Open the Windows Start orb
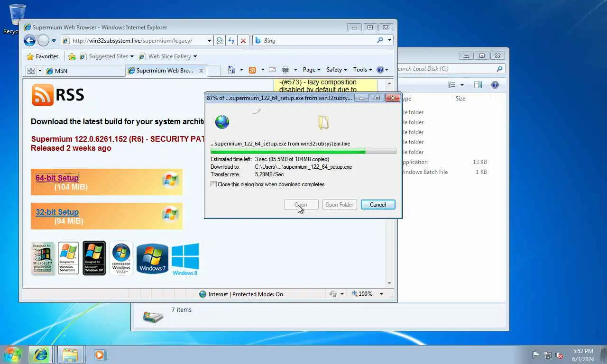Image resolution: width=607 pixels, height=364 pixels. (x=12, y=354)
